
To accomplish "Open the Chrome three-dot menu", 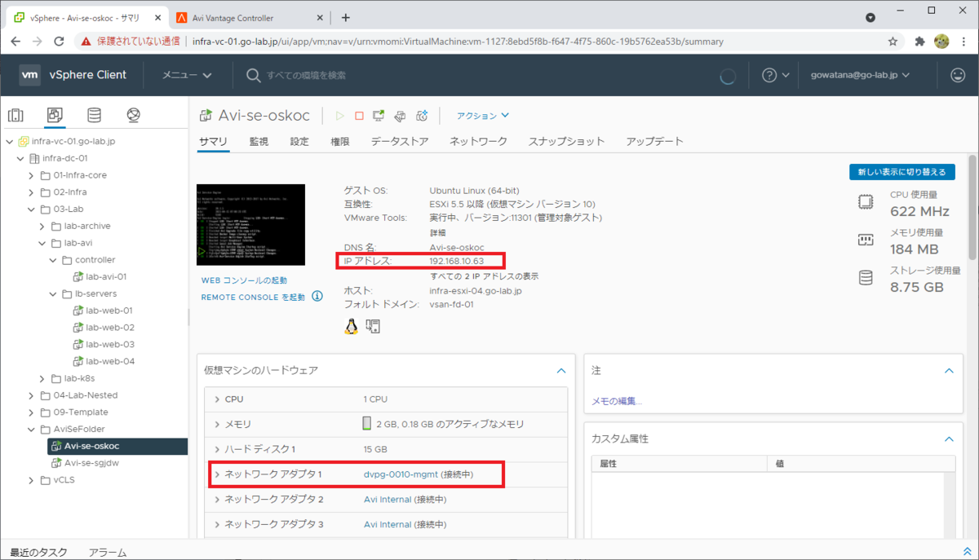I will click(x=963, y=41).
